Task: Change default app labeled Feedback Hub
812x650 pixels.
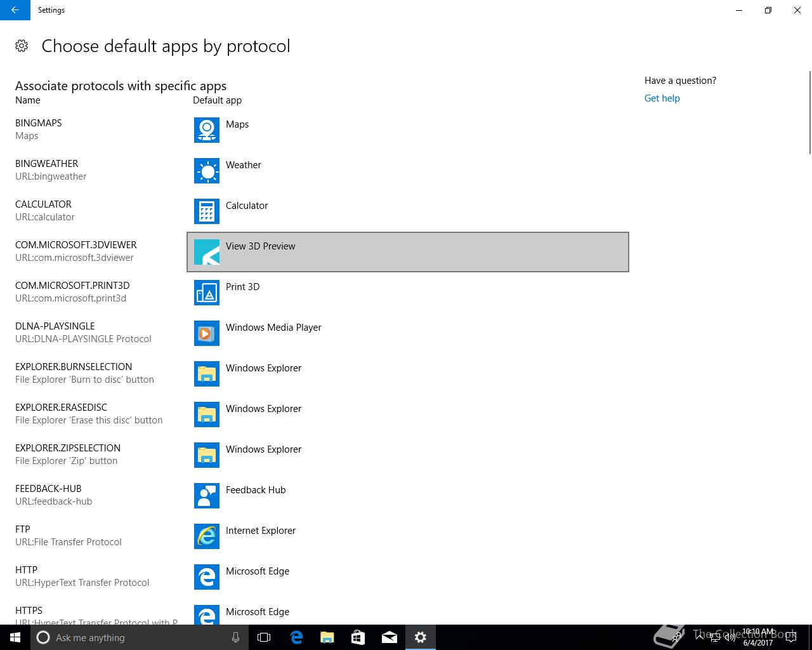Action: point(408,496)
